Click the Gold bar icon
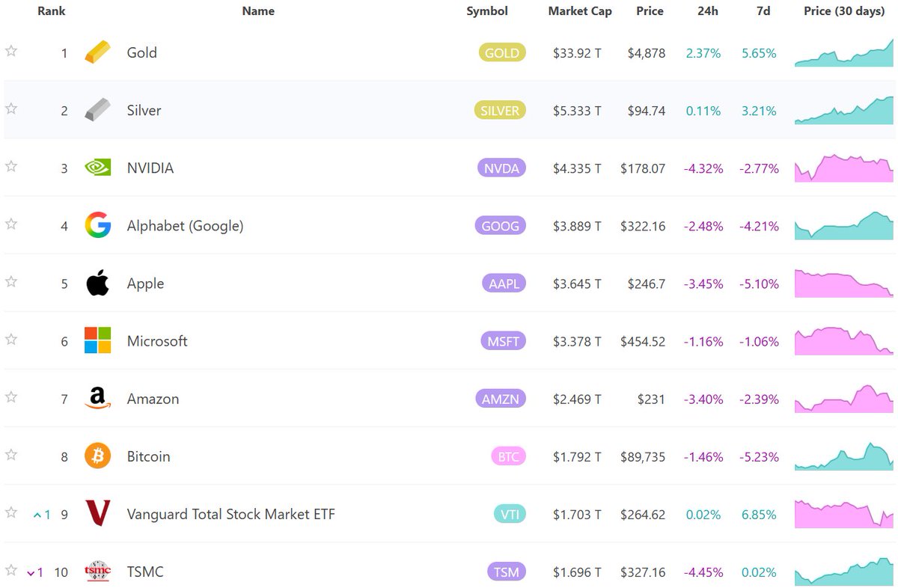This screenshot has width=898, height=588. 97,52
